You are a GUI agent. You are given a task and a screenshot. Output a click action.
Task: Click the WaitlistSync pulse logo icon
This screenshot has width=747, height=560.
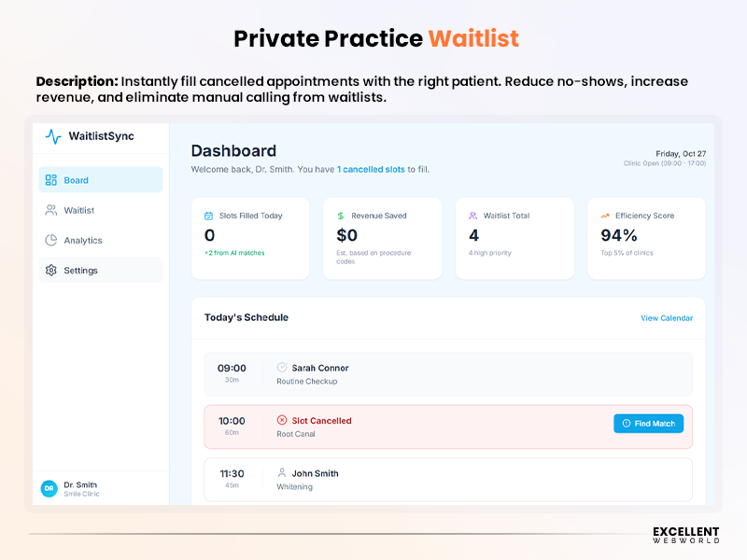pyautogui.click(x=52, y=137)
